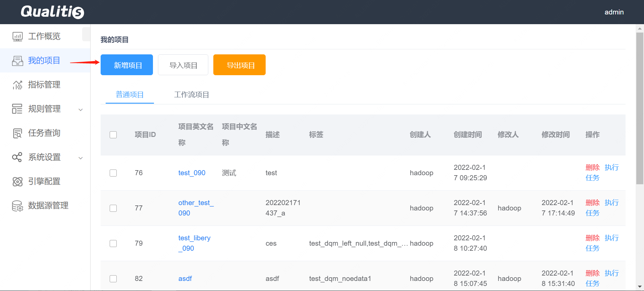Click the 工作概览 dashboard icon
The height and width of the screenshot is (291, 644).
coord(17,36)
